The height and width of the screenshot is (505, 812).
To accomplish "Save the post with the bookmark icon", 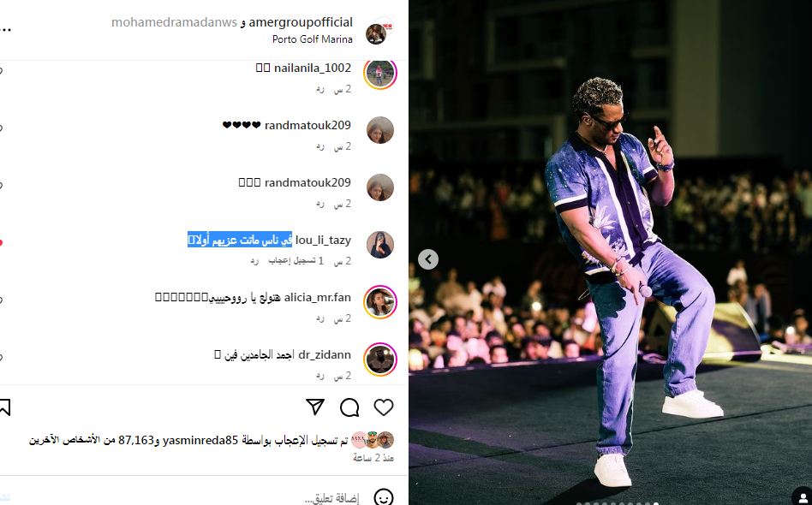I will pos(4,407).
